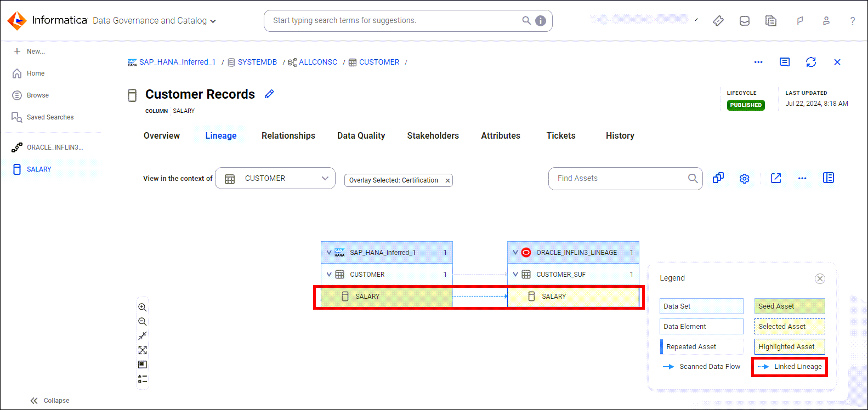Screen dimensions: 868x410
Task: Click the fit to screen icon
Action: pyautogui.click(x=143, y=350)
